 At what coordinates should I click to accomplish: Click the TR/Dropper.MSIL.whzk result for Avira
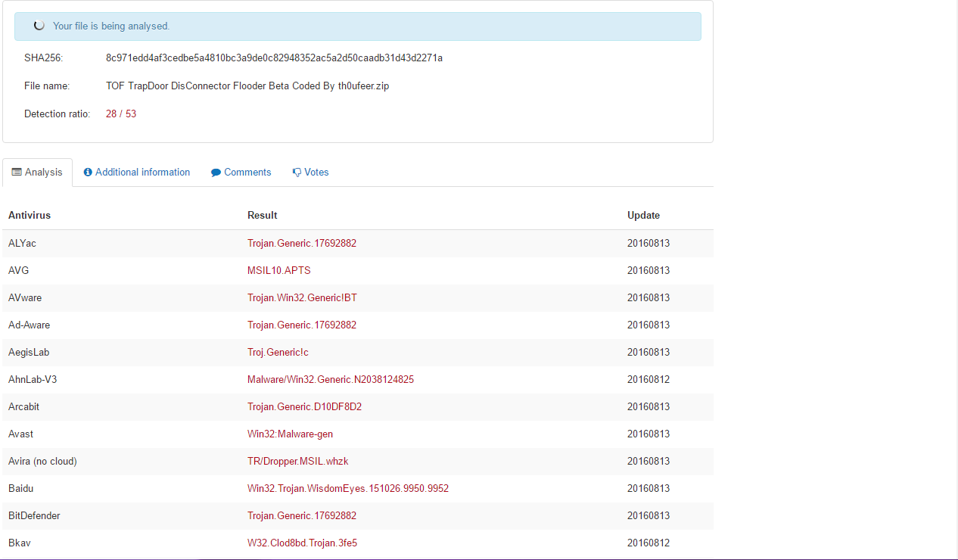297,462
